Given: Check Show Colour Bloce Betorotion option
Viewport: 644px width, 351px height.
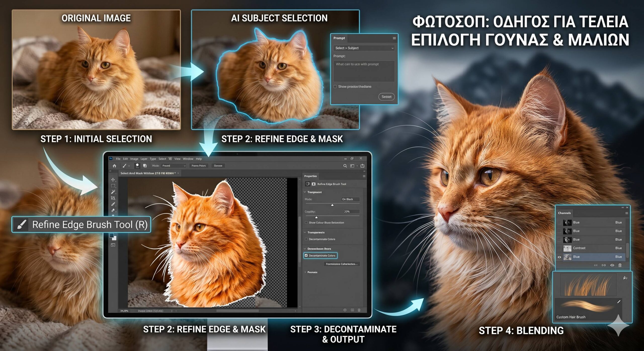Looking at the screenshot, I should tap(306, 223).
